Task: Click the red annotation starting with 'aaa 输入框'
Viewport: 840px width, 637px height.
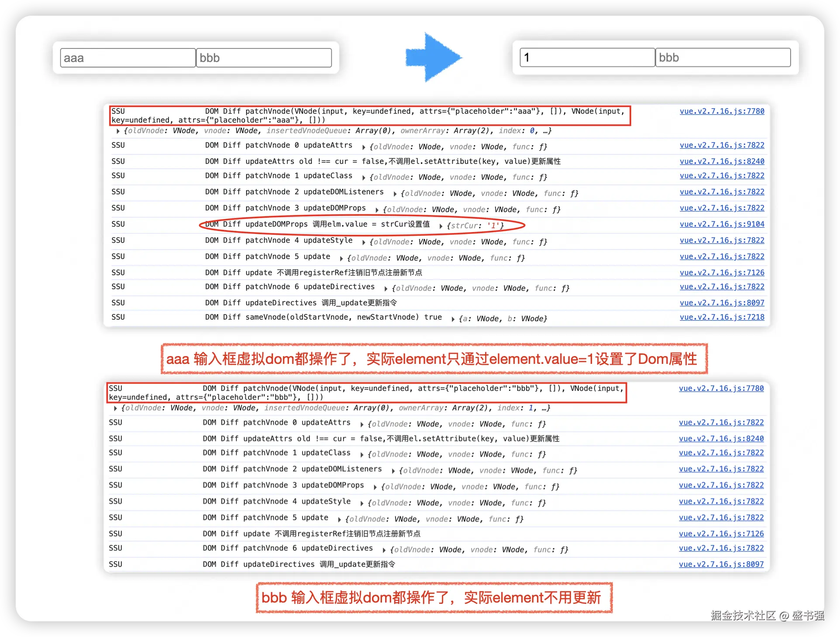Action: [x=434, y=359]
